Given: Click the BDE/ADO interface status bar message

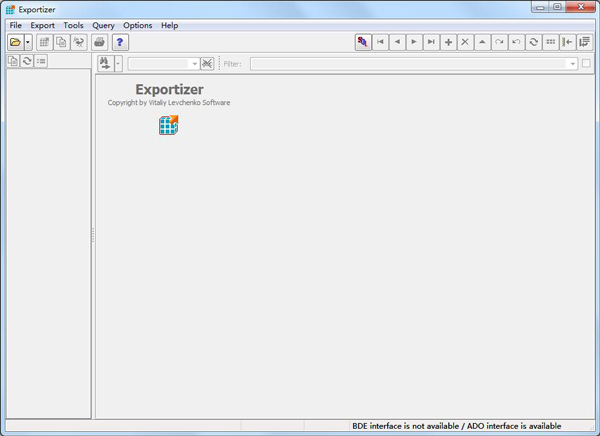Looking at the screenshot, I should [457, 426].
